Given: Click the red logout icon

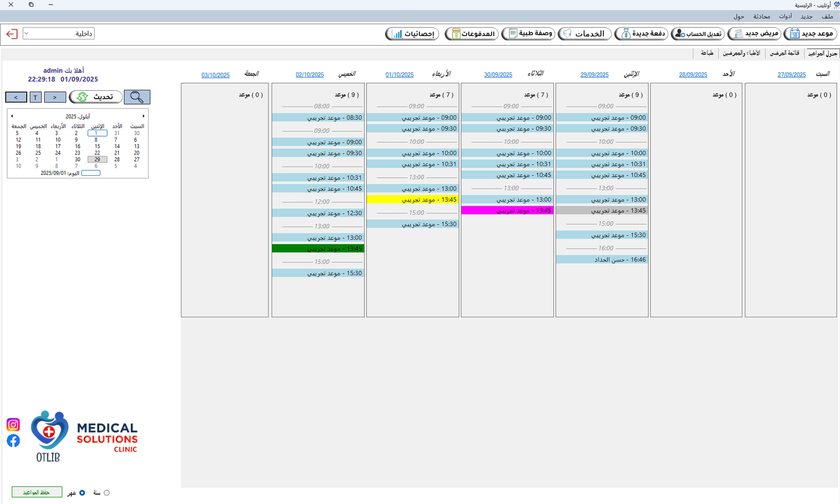Looking at the screenshot, I should [12, 34].
